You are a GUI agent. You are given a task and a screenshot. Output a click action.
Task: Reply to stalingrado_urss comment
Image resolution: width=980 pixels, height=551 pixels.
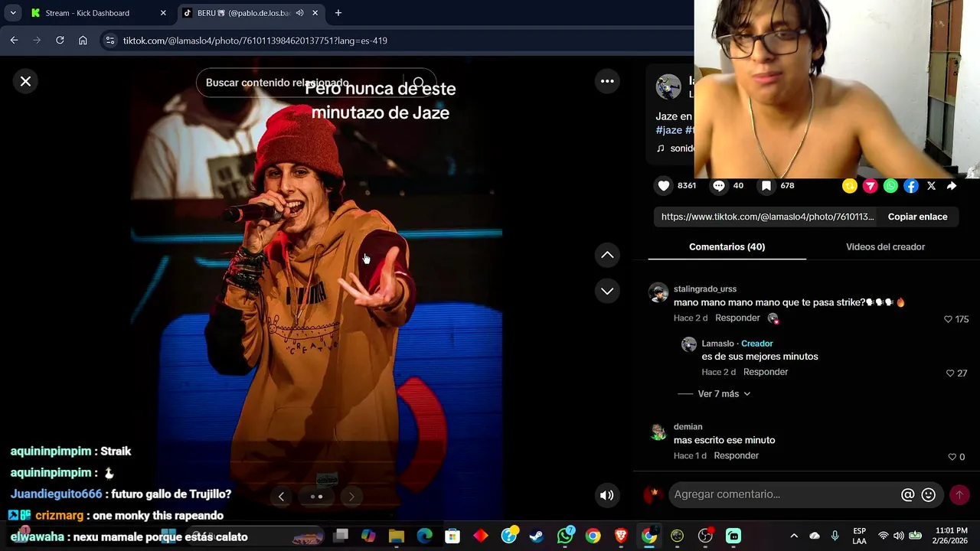pyautogui.click(x=737, y=318)
